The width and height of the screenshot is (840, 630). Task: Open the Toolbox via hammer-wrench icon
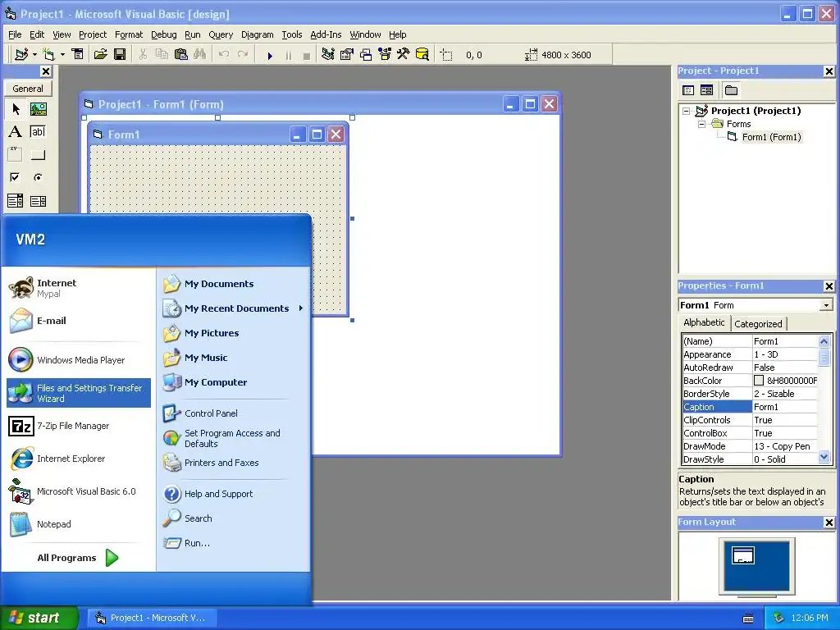coord(403,54)
